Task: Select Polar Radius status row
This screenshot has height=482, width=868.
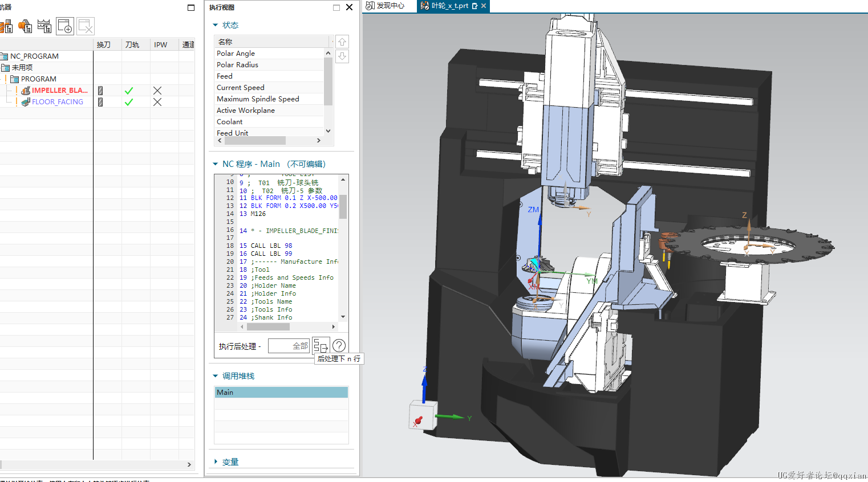Action: click(x=269, y=65)
